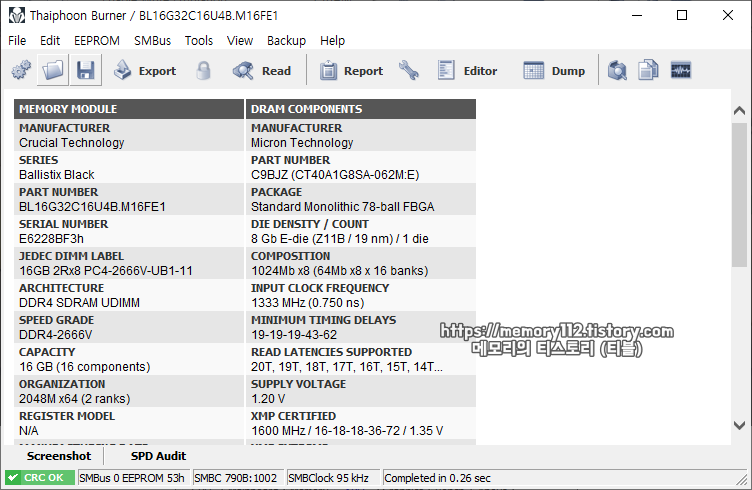
Task: Open the Backup menu
Action: click(286, 41)
